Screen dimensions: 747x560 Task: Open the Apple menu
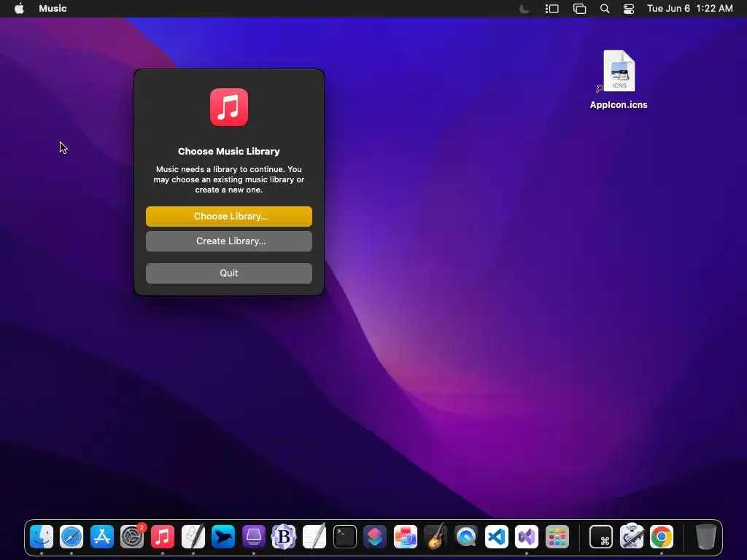click(x=19, y=9)
